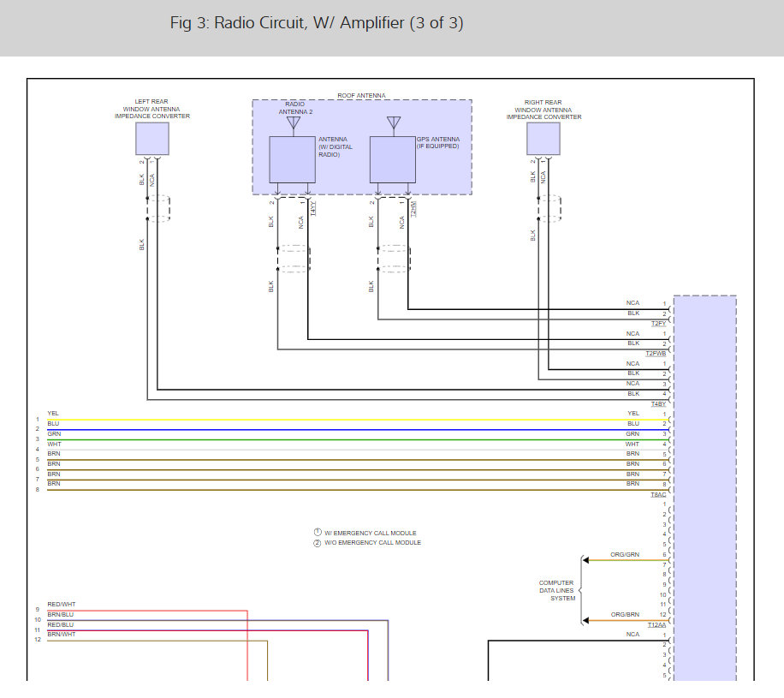Click the large radio module block
The height and width of the screenshot is (698, 784).
click(x=705, y=488)
